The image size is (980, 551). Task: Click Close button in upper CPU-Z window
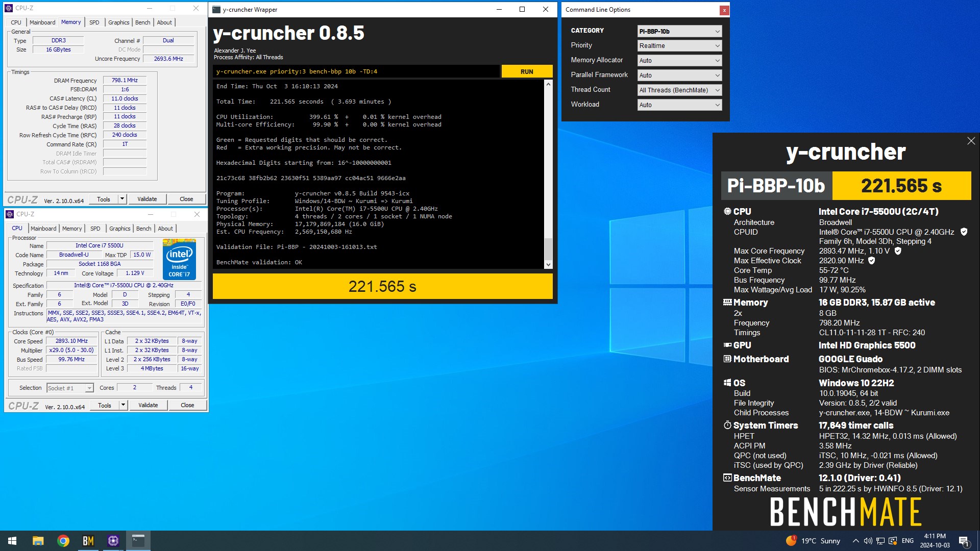click(x=186, y=199)
